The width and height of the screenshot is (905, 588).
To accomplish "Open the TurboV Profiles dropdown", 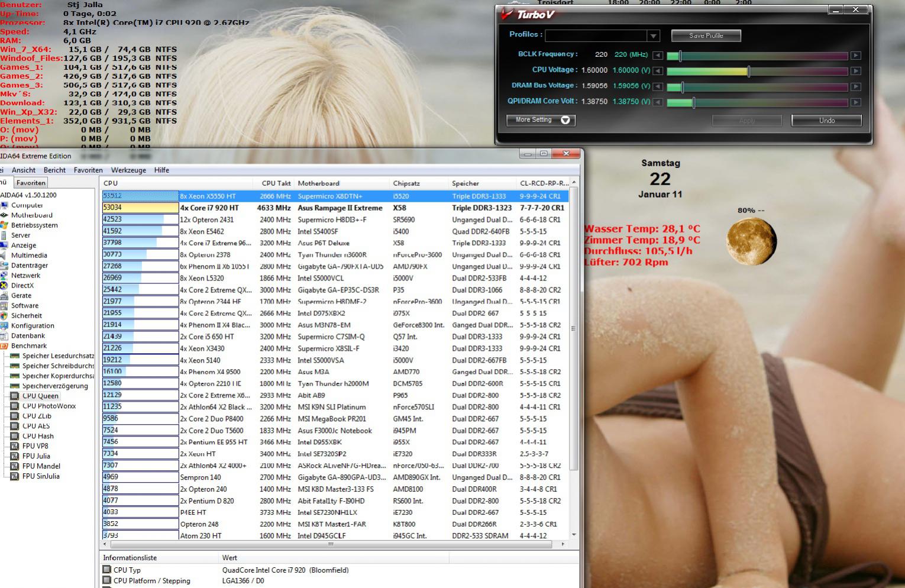I will (x=653, y=36).
